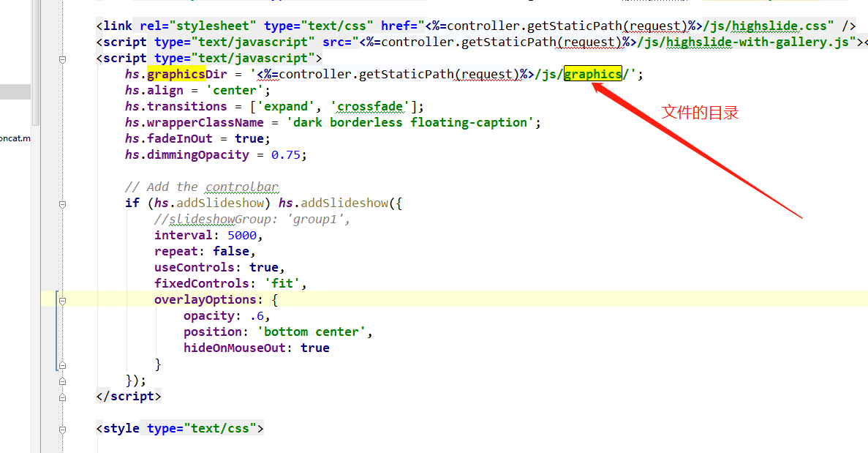This screenshot has height=453, width=868.
Task: Click fold-end marker beside overlayOptions closing brace
Action: point(63,365)
